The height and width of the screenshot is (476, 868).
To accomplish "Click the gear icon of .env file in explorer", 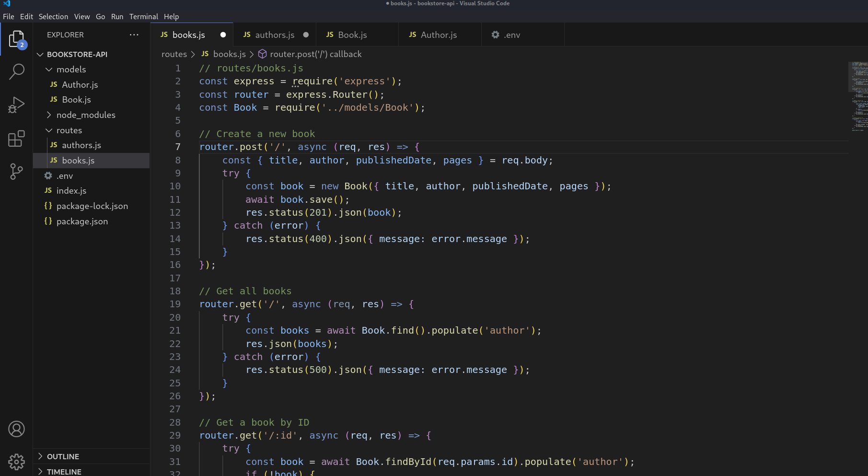I will click(48, 175).
